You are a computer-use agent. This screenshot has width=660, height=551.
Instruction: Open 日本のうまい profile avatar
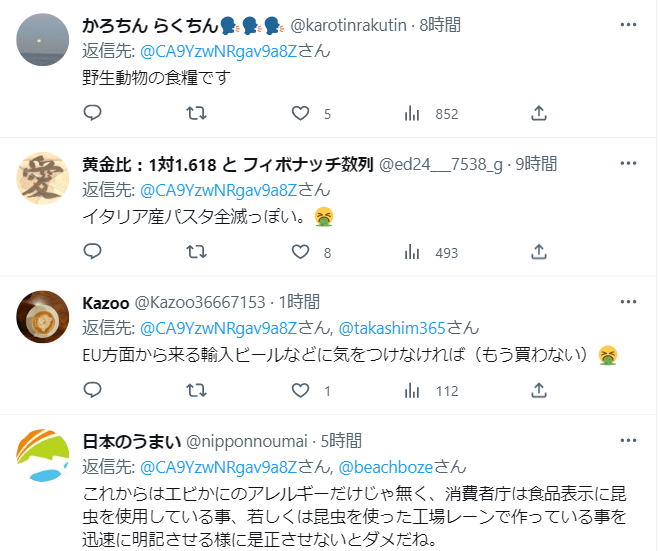[x=43, y=455]
